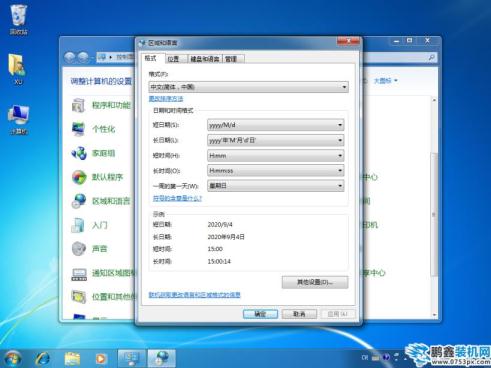Open the Recycle Bin desktop icon

[18, 19]
